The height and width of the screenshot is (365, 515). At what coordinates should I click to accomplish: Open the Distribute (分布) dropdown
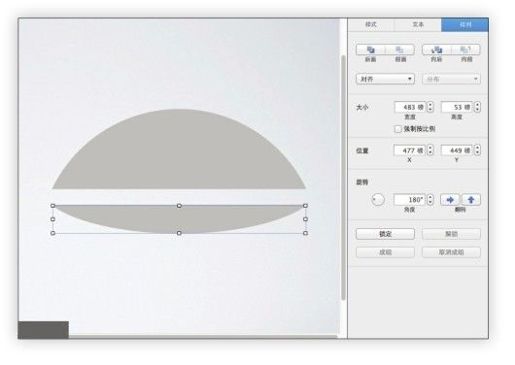tap(451, 79)
